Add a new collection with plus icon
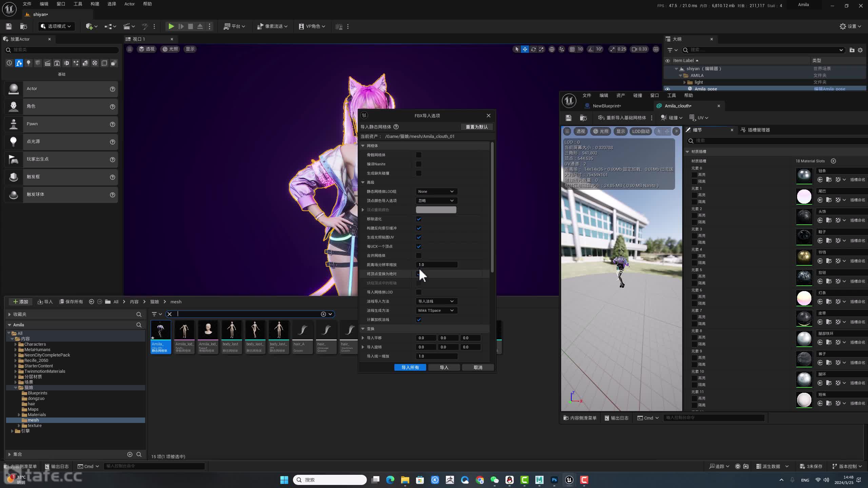The width and height of the screenshot is (868, 488). pos(130,454)
